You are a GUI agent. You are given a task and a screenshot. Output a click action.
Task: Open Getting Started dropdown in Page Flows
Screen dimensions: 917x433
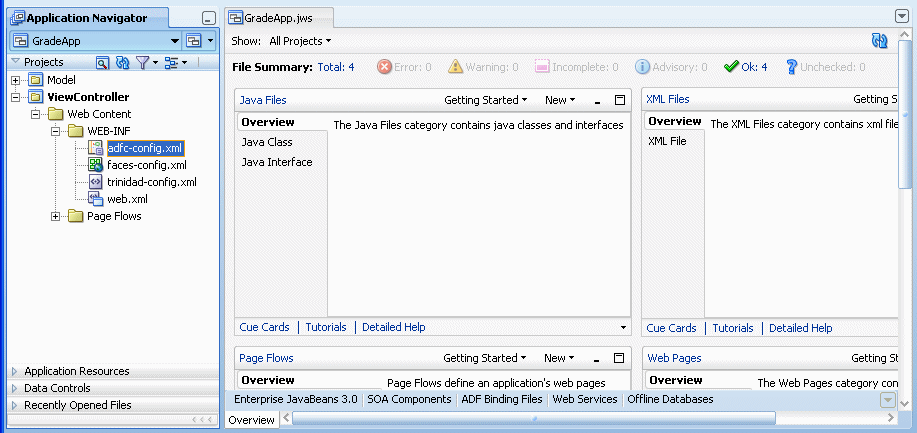484,358
